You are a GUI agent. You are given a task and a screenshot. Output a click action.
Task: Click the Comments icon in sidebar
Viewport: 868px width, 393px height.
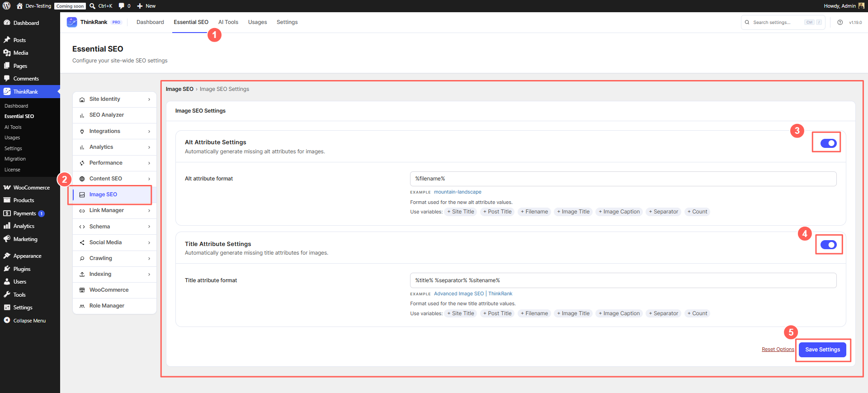click(x=7, y=78)
